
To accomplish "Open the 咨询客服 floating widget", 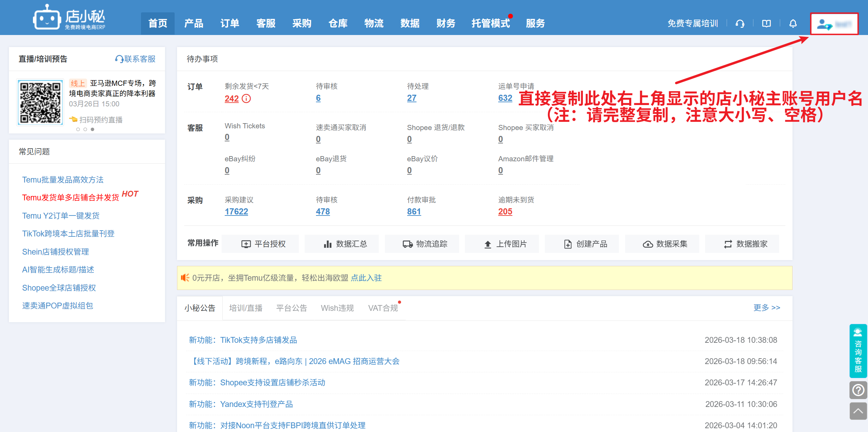I will point(858,351).
